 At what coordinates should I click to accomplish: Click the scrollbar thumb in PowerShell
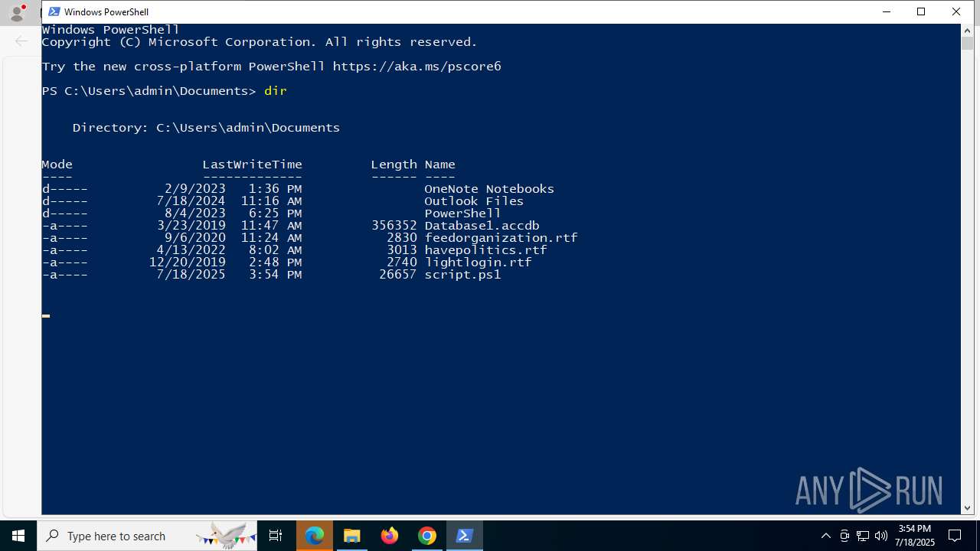pyautogui.click(x=967, y=43)
